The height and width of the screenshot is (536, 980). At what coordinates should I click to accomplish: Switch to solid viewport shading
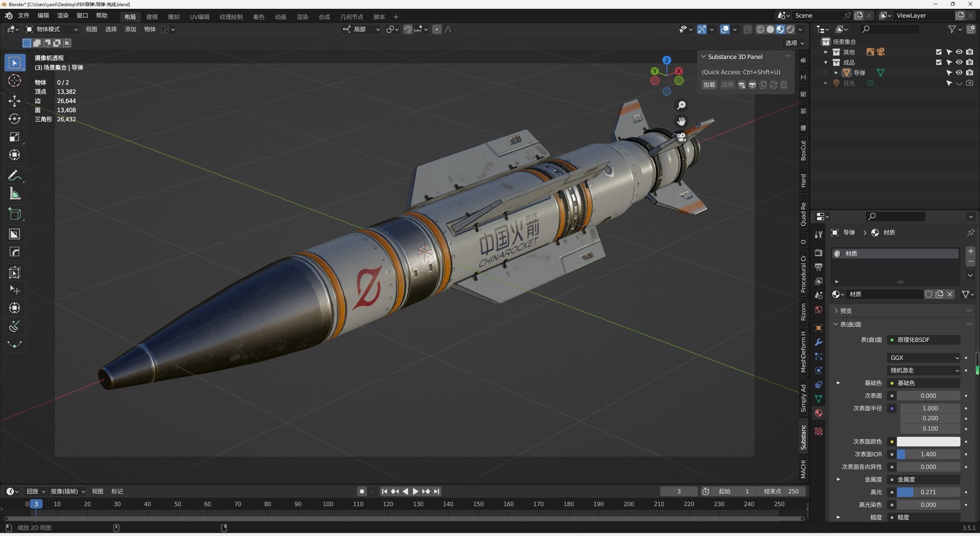coord(770,29)
